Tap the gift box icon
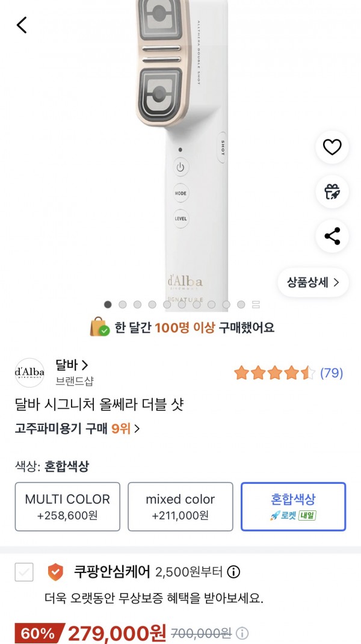Viewport: 361px width, 644px height. click(x=332, y=191)
